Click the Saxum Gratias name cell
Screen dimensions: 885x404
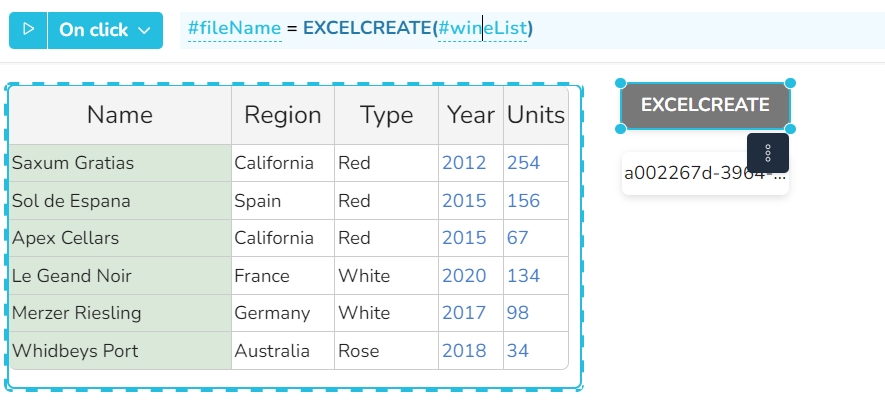coord(73,163)
